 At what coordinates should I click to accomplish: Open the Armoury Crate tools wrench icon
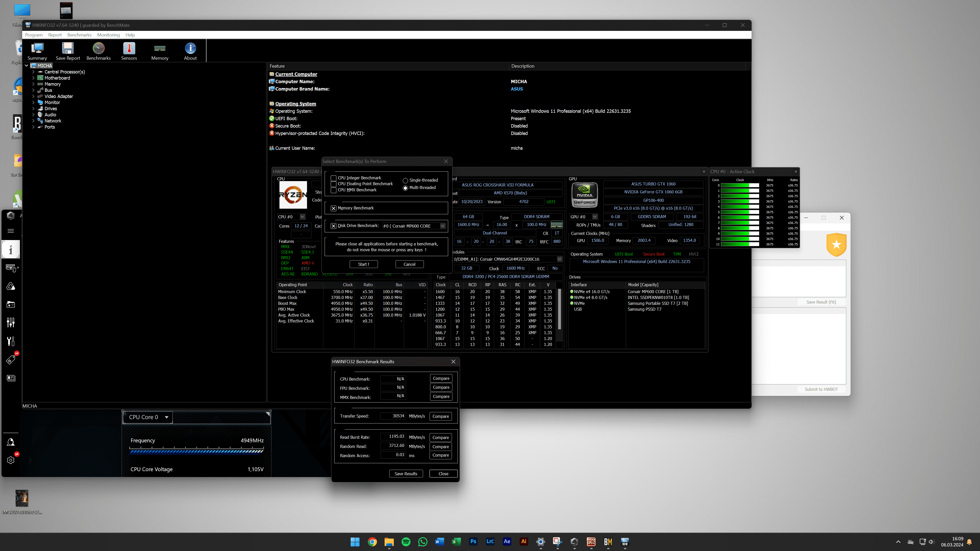tap(11, 341)
